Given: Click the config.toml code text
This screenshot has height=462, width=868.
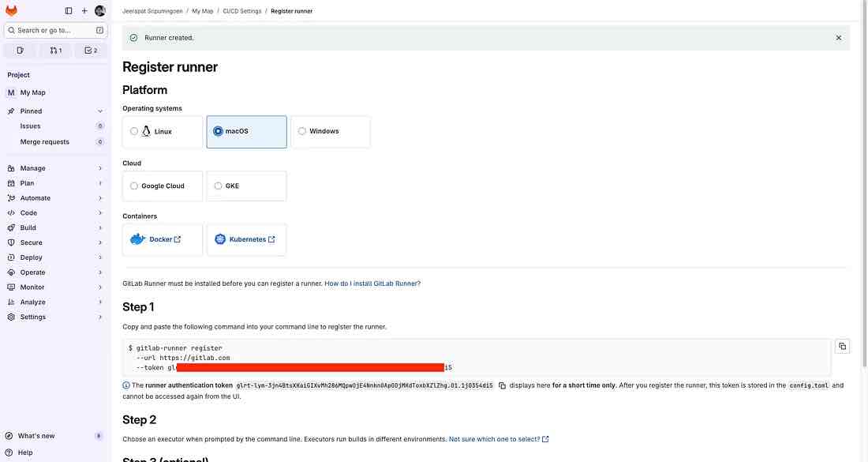Looking at the screenshot, I should (809, 385).
